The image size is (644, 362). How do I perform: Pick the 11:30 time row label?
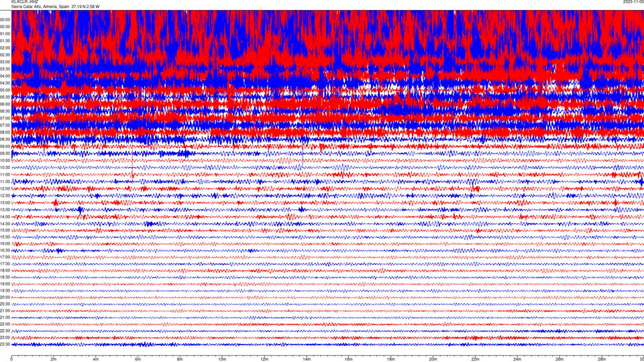5,182
